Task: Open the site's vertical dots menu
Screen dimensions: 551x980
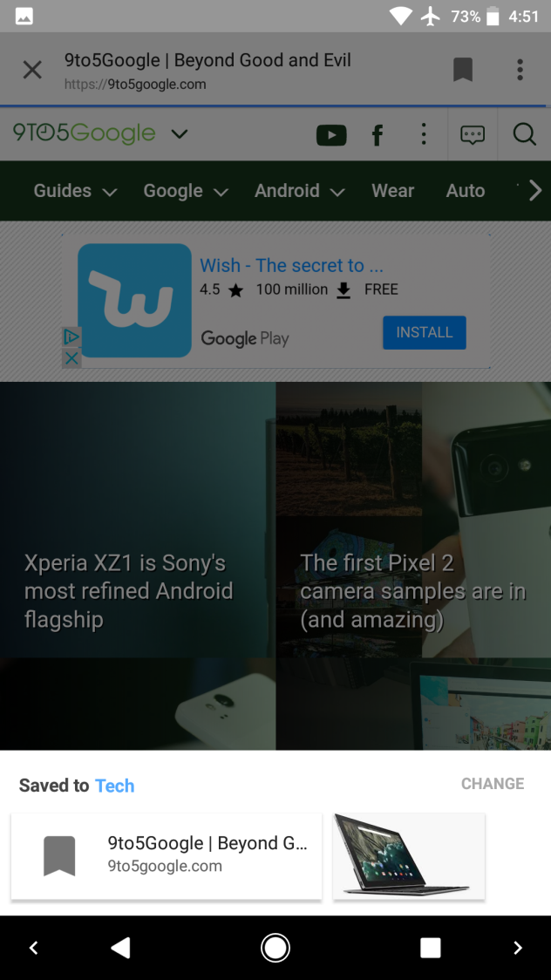Action: point(424,133)
